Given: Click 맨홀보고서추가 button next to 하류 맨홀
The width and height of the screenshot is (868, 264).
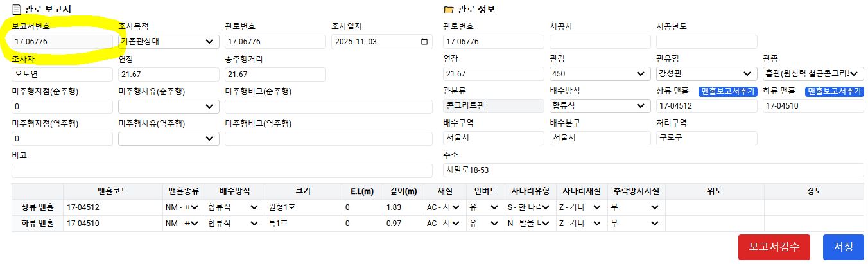Looking at the screenshot, I should click(834, 92).
